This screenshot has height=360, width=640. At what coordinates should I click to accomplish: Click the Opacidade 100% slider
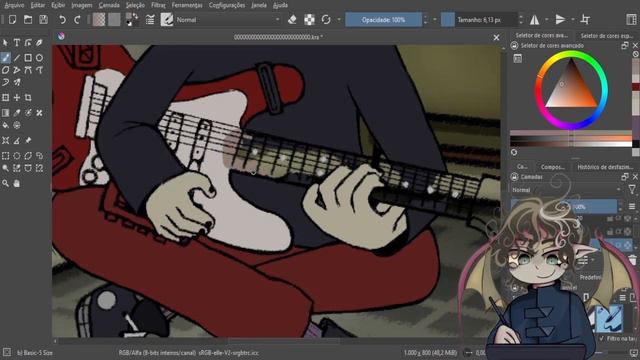(x=383, y=20)
